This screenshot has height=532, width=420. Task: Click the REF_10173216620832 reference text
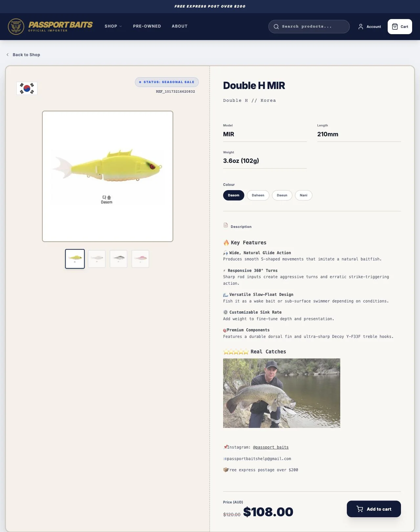(x=176, y=92)
